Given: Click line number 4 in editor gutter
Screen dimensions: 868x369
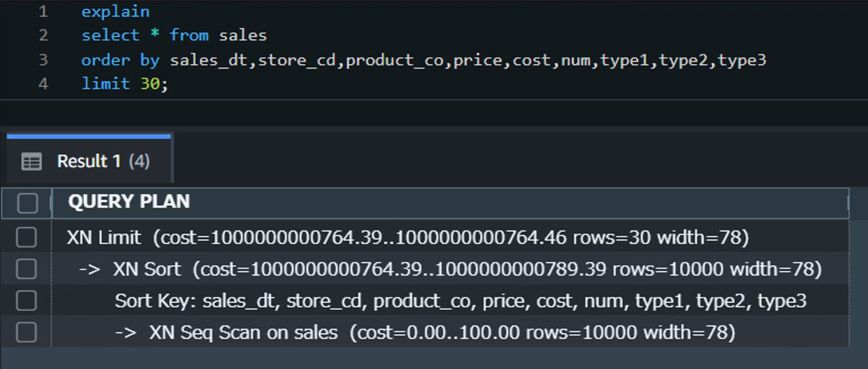Looking at the screenshot, I should tap(43, 84).
